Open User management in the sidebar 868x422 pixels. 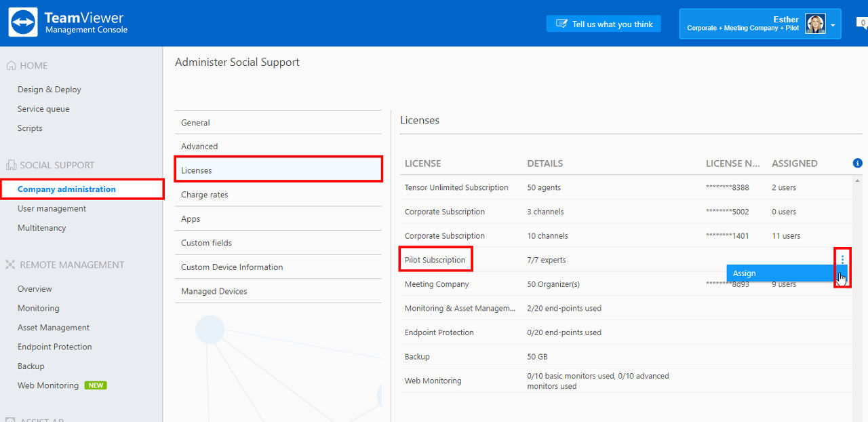[52, 209]
